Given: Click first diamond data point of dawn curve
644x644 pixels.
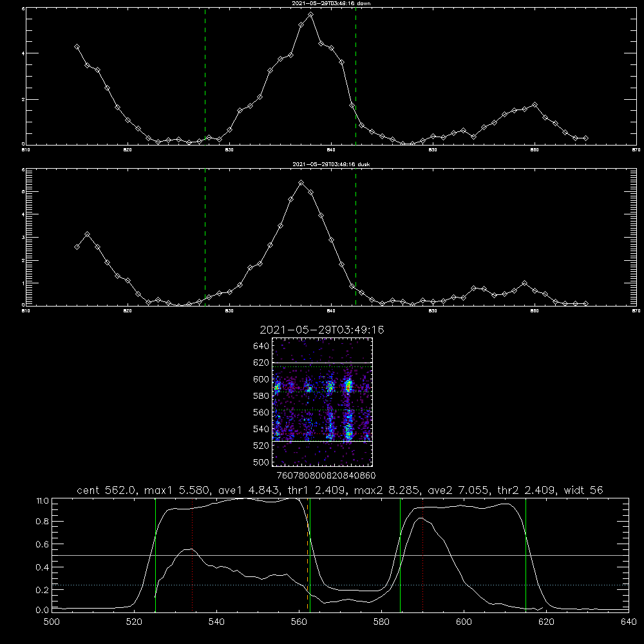Looking at the screenshot, I should click(x=77, y=47).
